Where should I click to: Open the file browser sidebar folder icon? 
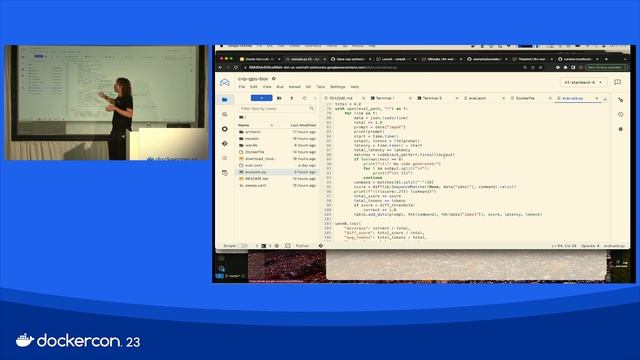tap(224, 100)
